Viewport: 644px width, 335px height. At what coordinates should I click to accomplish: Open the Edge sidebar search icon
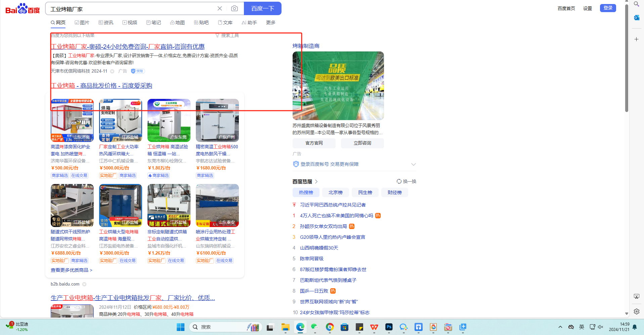click(636, 4)
